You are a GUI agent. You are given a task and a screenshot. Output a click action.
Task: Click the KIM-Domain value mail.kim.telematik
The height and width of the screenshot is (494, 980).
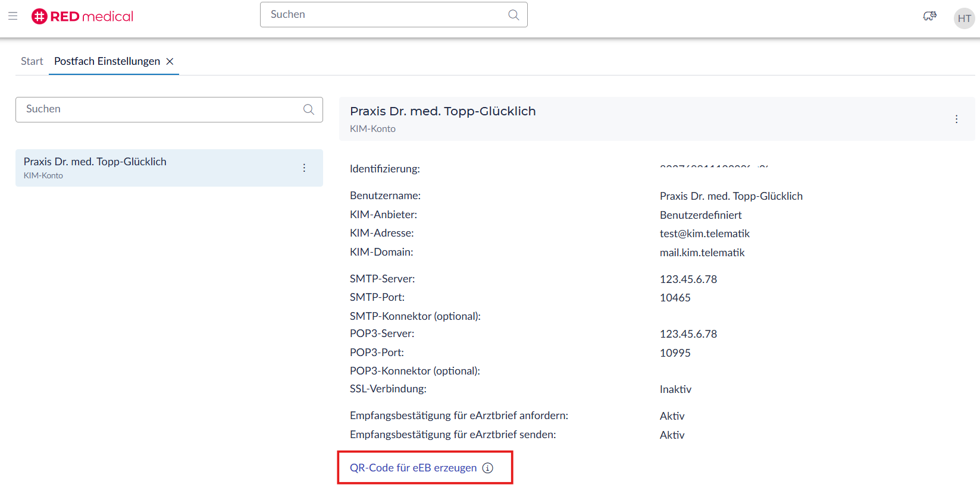point(702,253)
